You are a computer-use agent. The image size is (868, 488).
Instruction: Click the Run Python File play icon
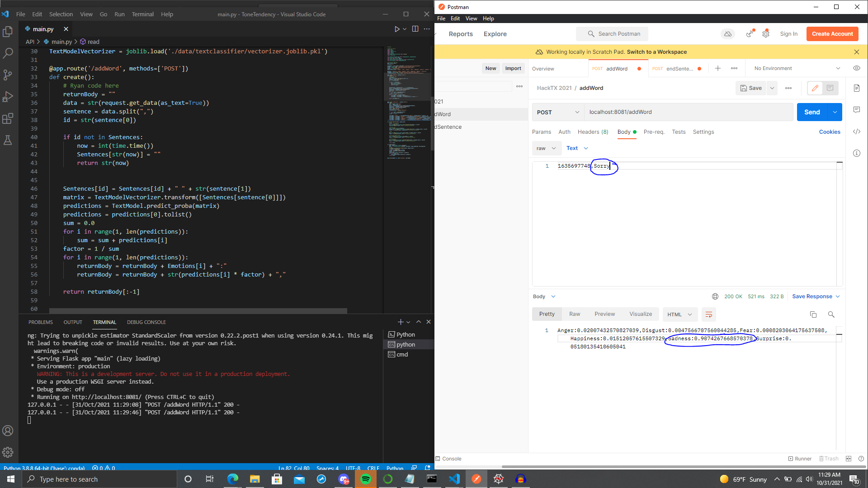[x=397, y=29]
